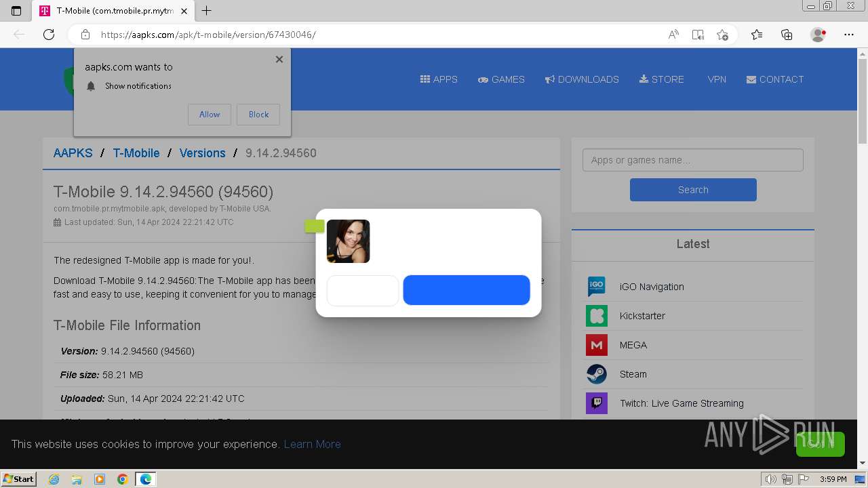The height and width of the screenshot is (488, 868).
Task: Go to the AAPKS breadcrumb link
Action: (x=73, y=153)
